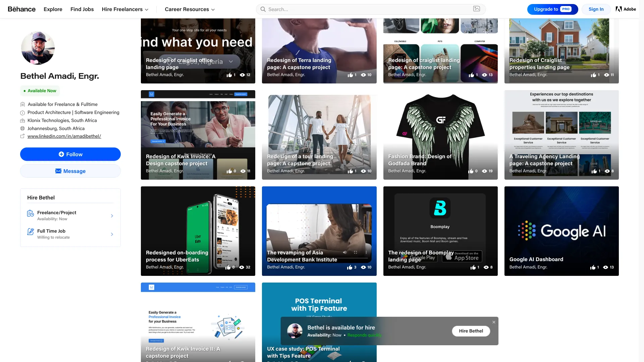Open the linkedin.com/in/amadibethel link
This screenshot has height=362, width=644.
(64, 136)
